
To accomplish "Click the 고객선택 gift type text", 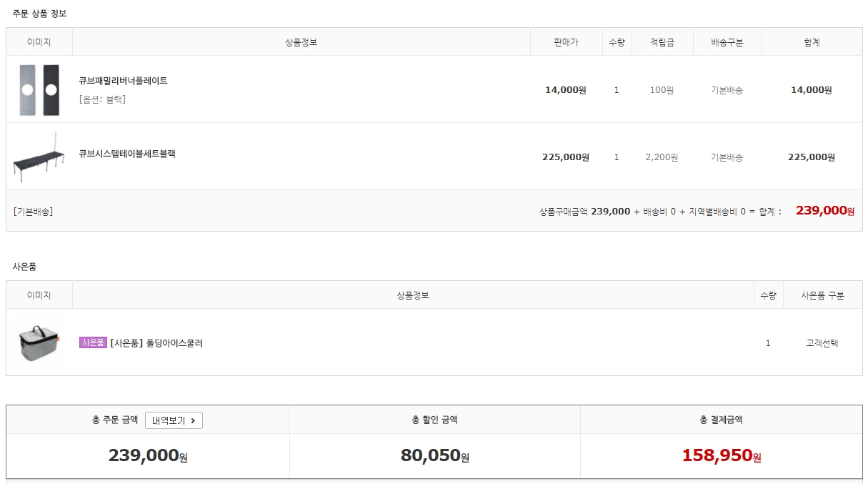I will coord(822,343).
